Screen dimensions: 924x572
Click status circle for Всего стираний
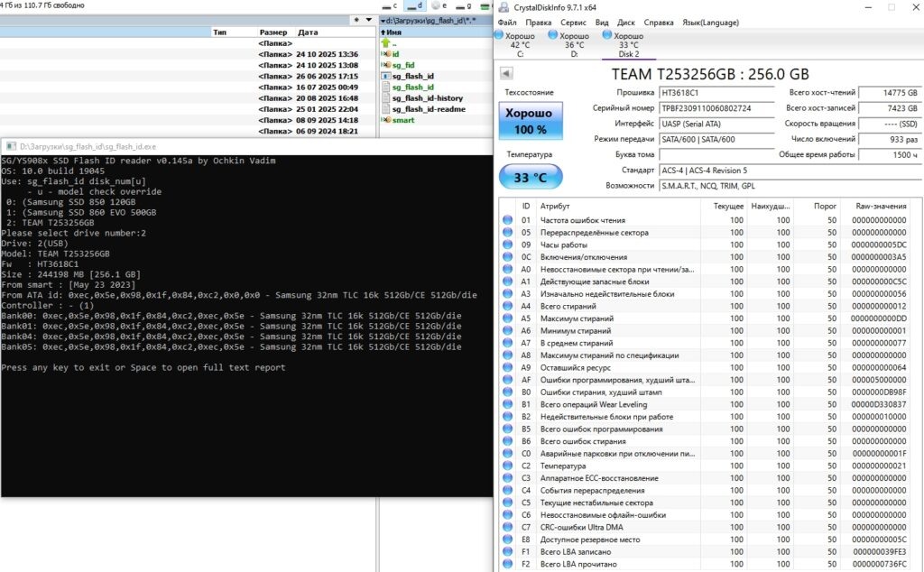507,306
